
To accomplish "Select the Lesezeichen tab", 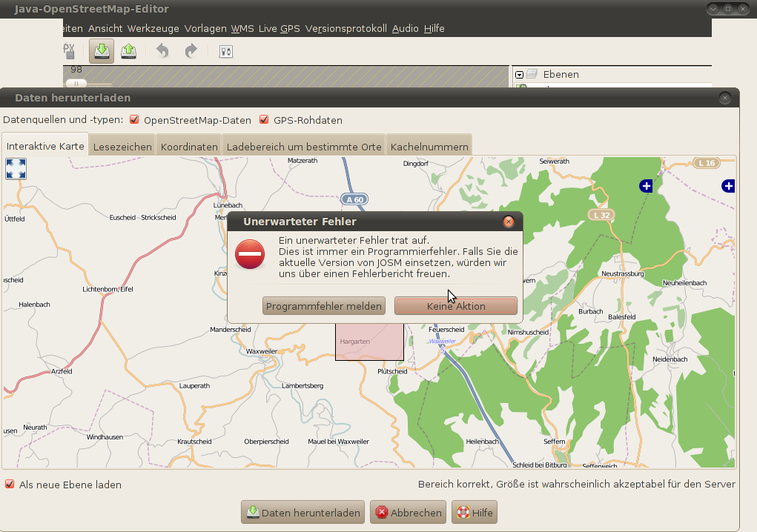I will pyautogui.click(x=122, y=147).
